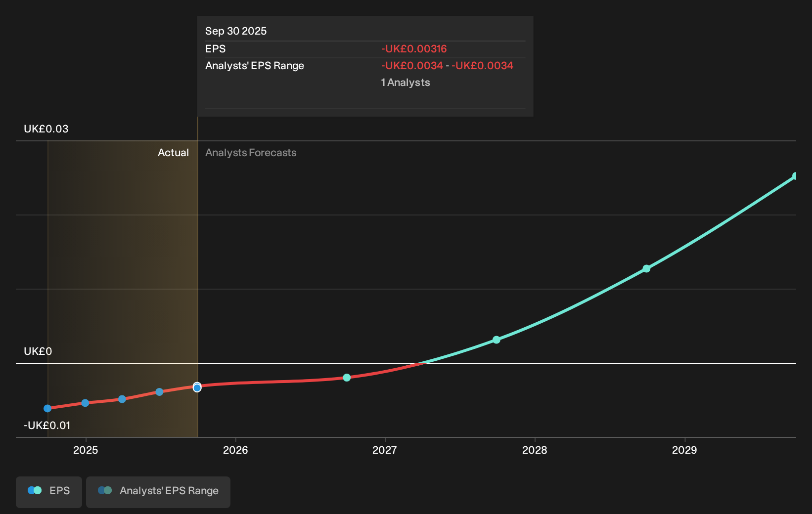Click the 2029 x-axis label
812x514 pixels.
point(684,450)
